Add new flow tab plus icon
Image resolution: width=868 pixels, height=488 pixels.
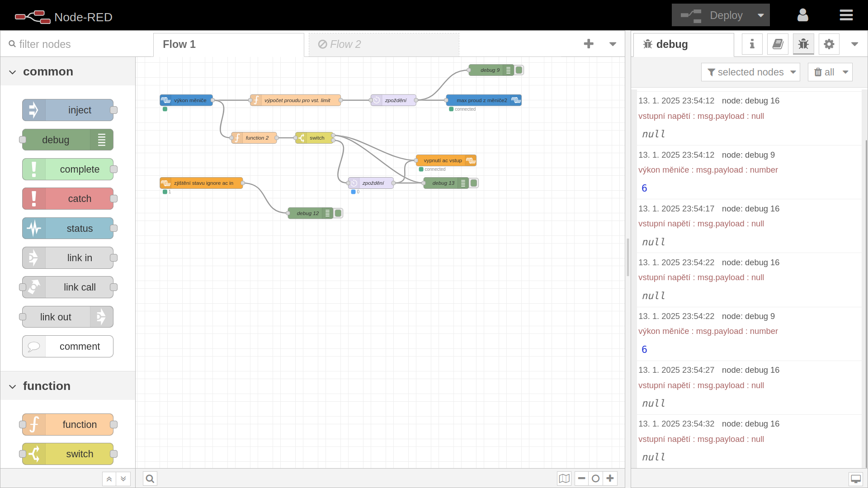coord(588,44)
